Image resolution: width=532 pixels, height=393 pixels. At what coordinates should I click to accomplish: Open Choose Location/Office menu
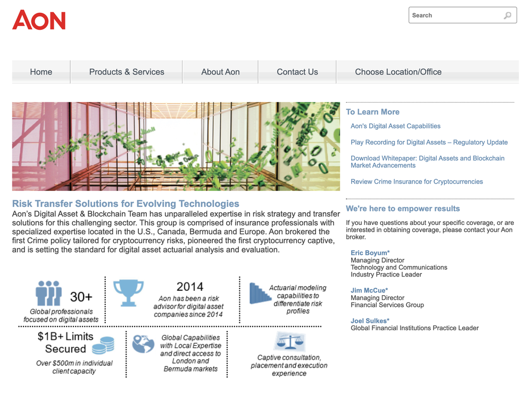[x=398, y=72]
